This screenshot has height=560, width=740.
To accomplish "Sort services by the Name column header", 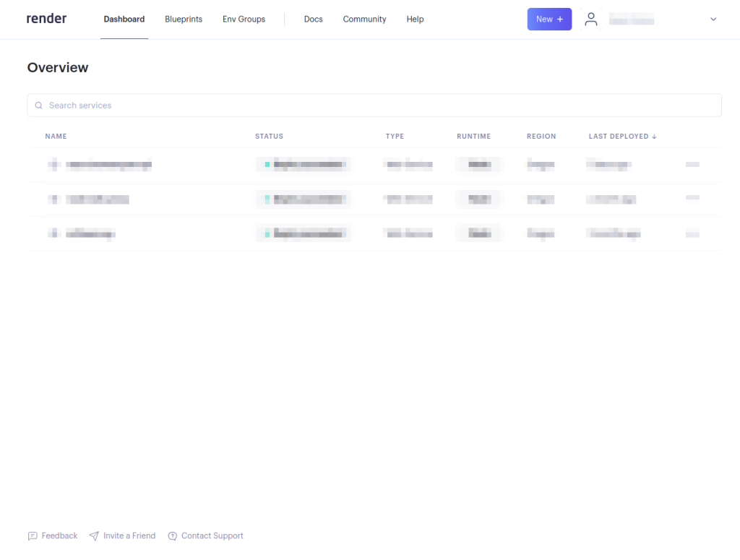I will 56,136.
